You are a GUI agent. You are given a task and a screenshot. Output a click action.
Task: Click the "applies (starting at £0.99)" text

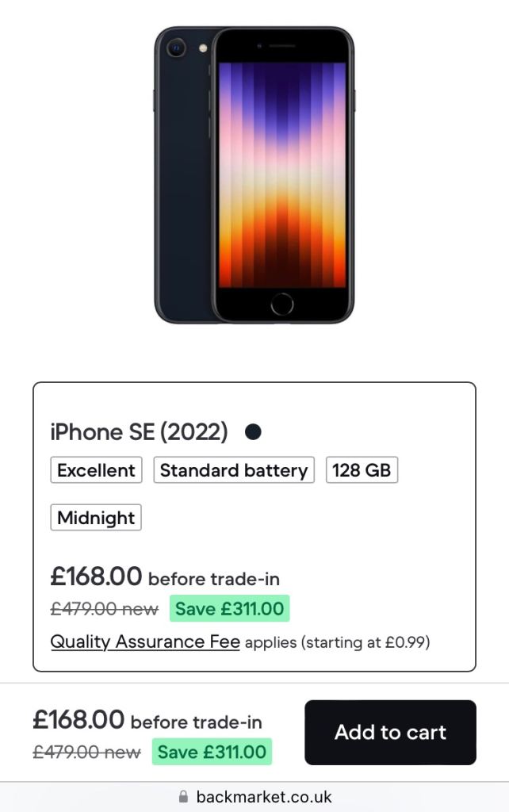[x=337, y=642]
